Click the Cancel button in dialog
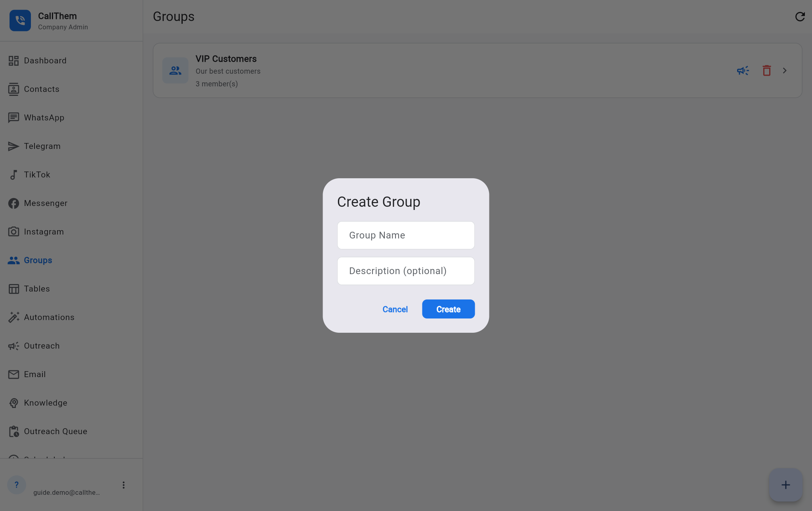 point(395,309)
